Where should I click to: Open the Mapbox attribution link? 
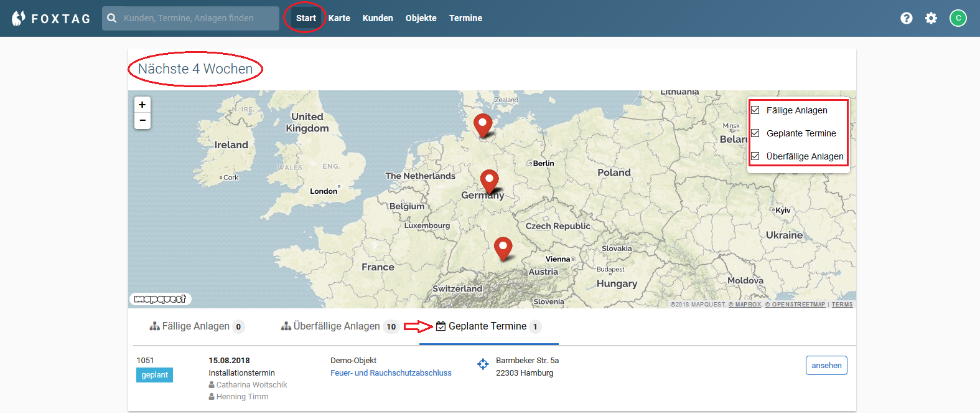pyautogui.click(x=745, y=305)
